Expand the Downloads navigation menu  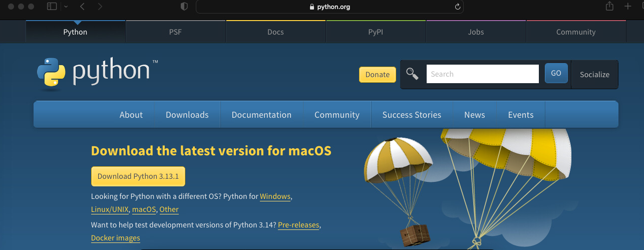(x=187, y=115)
